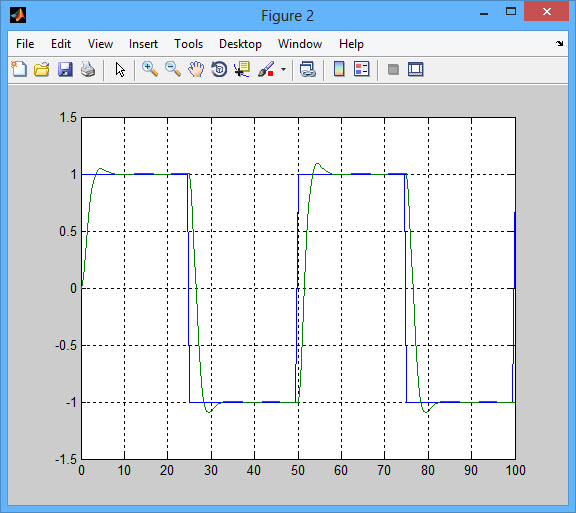Click the New Figure icon

[x=19, y=69]
